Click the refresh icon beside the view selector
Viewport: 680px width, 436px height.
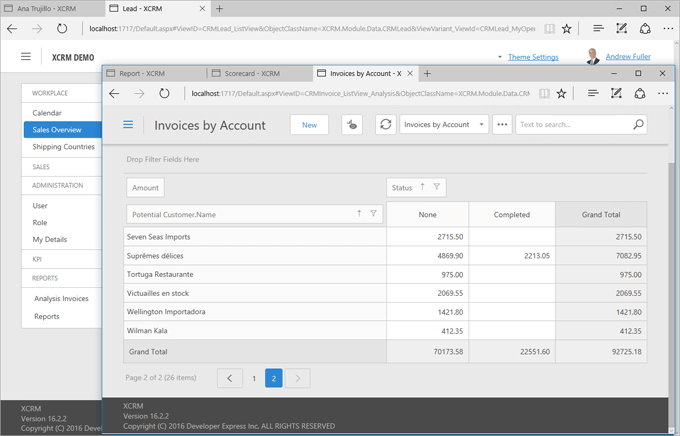point(385,125)
